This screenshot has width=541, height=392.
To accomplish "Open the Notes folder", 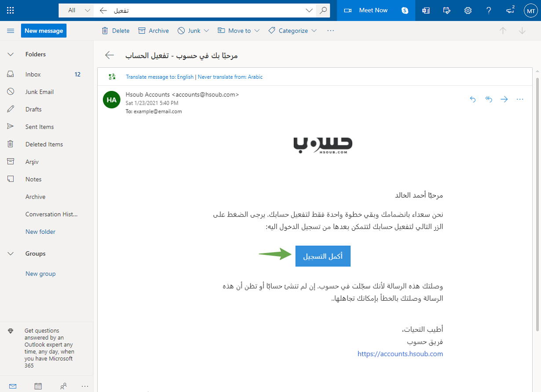I will pyautogui.click(x=47, y=179).
